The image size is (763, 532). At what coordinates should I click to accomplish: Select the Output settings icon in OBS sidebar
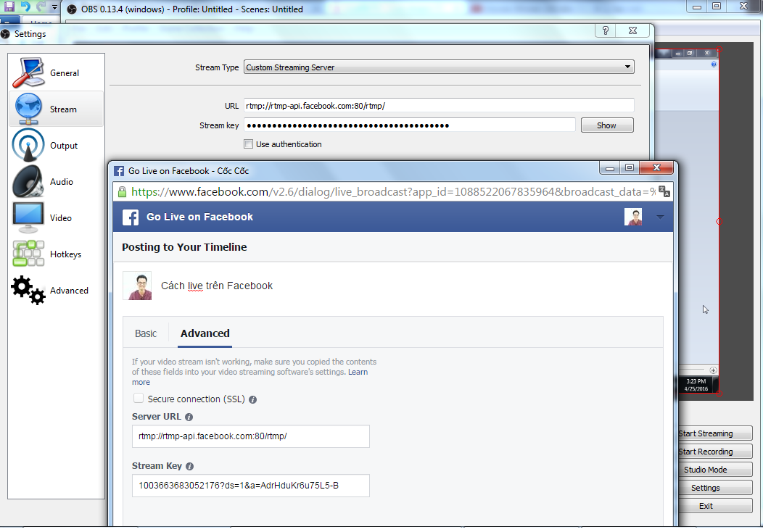[x=28, y=144]
